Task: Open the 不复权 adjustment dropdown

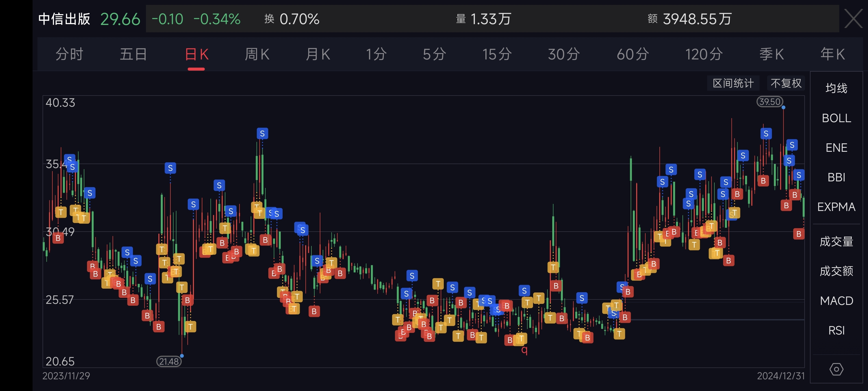Action: tap(786, 83)
